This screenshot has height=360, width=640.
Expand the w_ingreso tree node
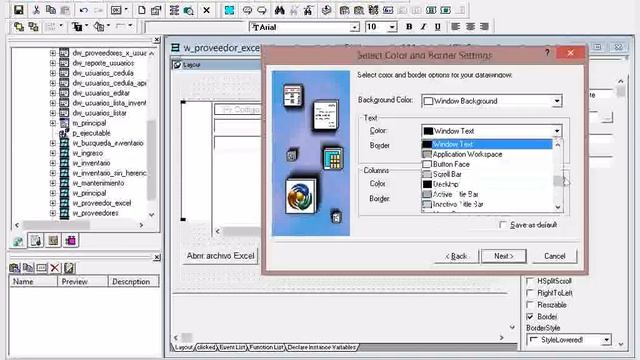(53, 153)
